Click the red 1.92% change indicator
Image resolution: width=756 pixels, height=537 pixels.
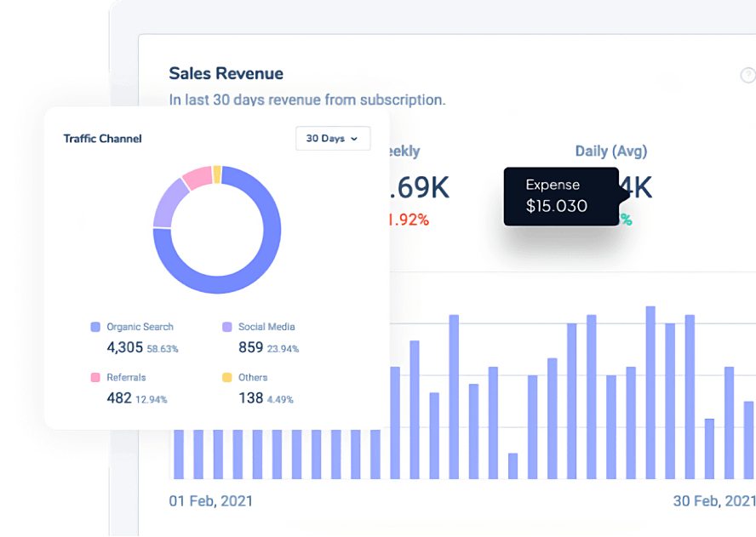(x=409, y=220)
